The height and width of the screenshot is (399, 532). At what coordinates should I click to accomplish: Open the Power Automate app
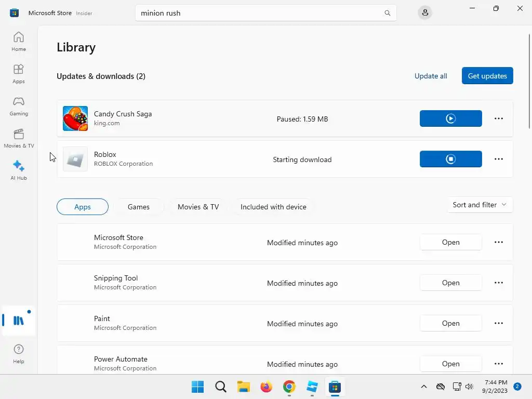[450, 364]
